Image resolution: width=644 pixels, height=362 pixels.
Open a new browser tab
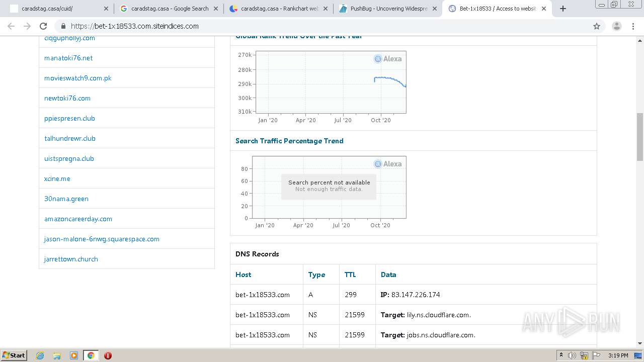(x=563, y=9)
